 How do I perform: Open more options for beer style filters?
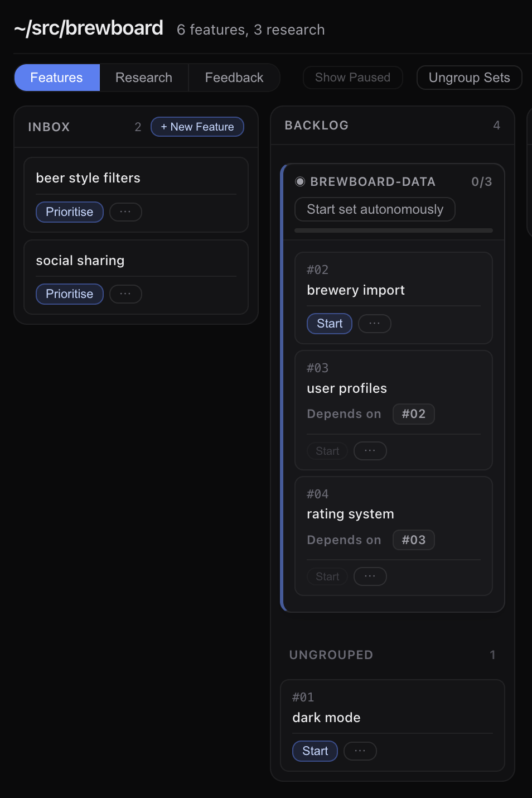coord(125,212)
